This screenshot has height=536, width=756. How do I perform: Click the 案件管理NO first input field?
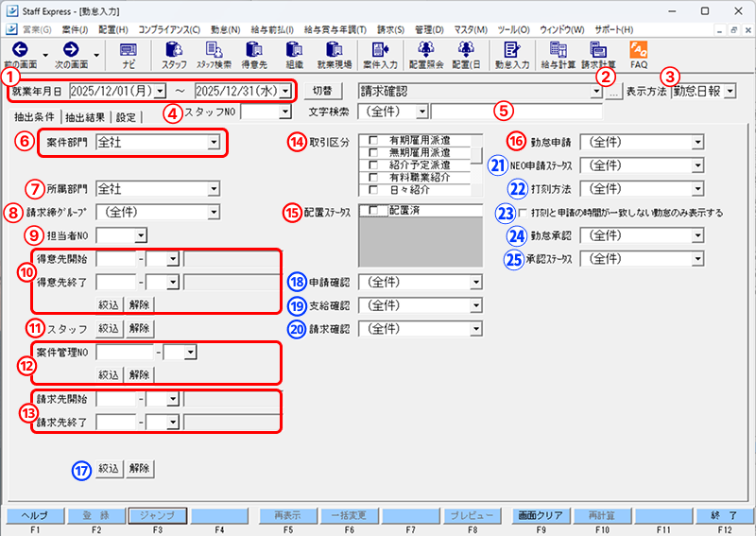pyautogui.click(x=125, y=353)
